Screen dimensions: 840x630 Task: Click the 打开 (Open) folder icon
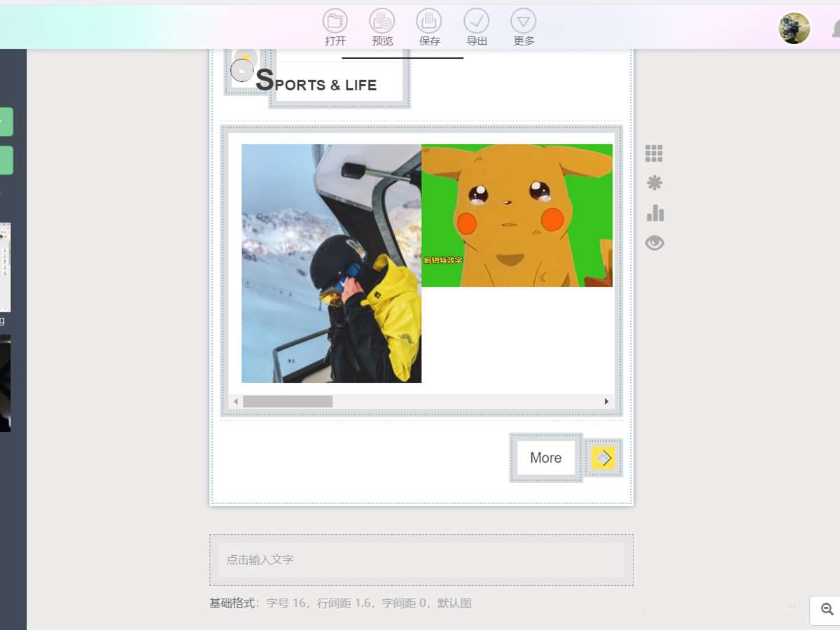[335, 20]
